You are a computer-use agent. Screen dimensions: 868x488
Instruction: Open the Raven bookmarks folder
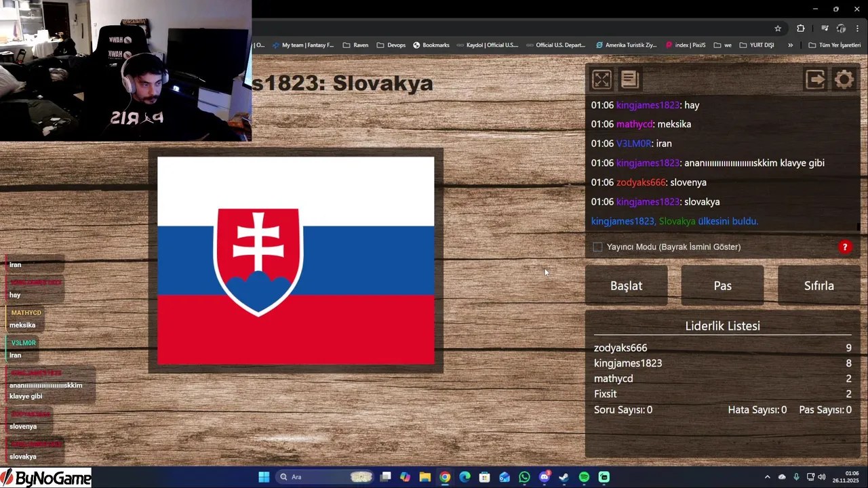355,45
